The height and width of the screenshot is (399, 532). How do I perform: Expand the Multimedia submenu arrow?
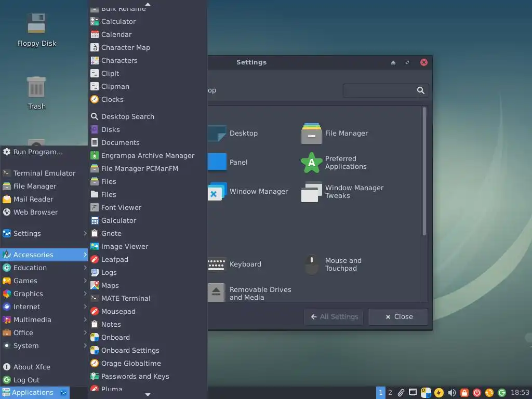pyautogui.click(x=85, y=320)
